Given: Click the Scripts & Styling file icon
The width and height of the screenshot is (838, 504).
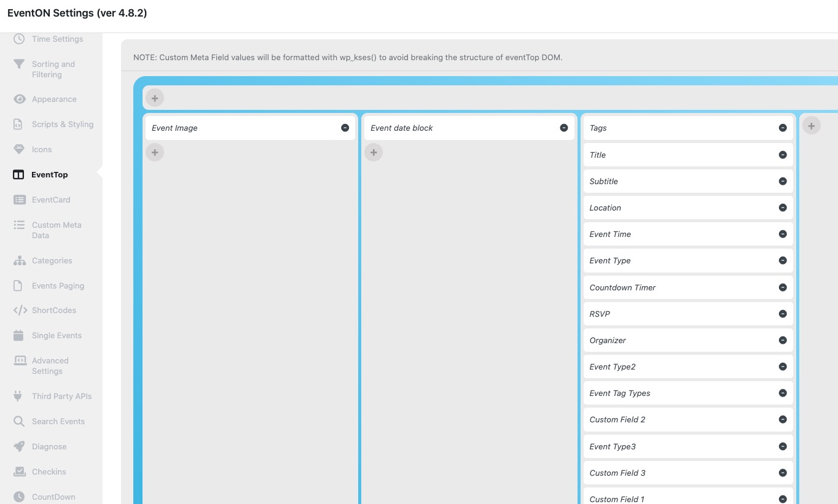Looking at the screenshot, I should point(19,124).
